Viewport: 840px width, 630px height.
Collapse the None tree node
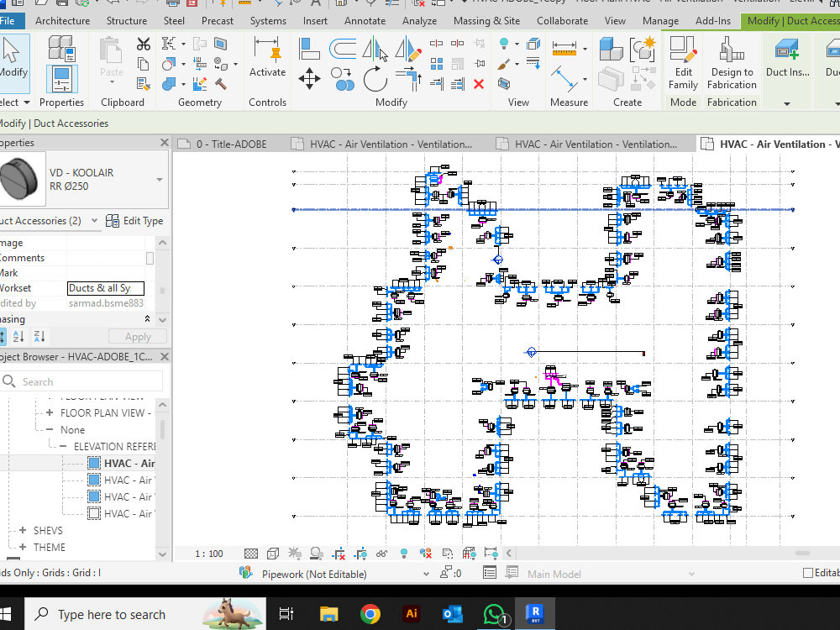[x=50, y=429]
